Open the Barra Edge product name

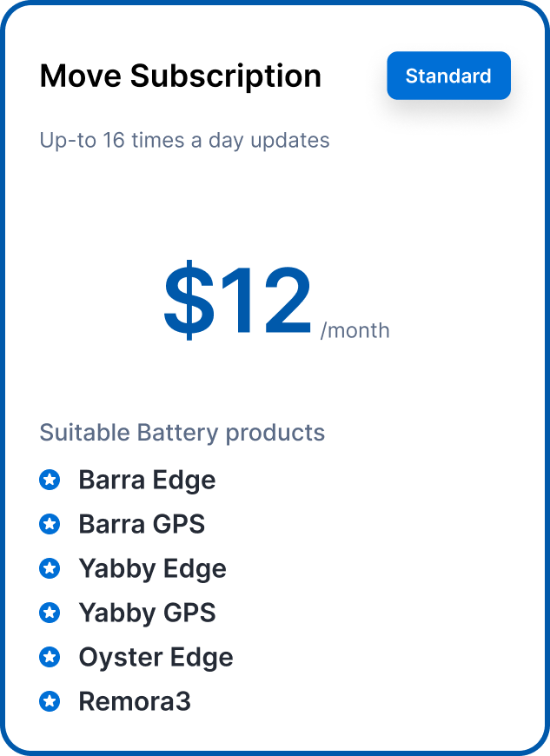147,480
